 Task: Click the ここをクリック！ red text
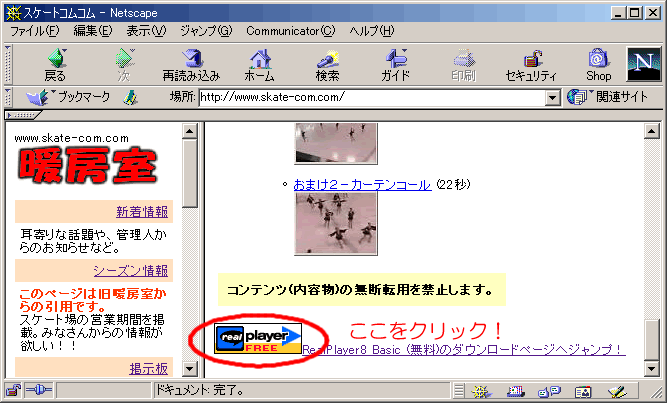tap(426, 330)
